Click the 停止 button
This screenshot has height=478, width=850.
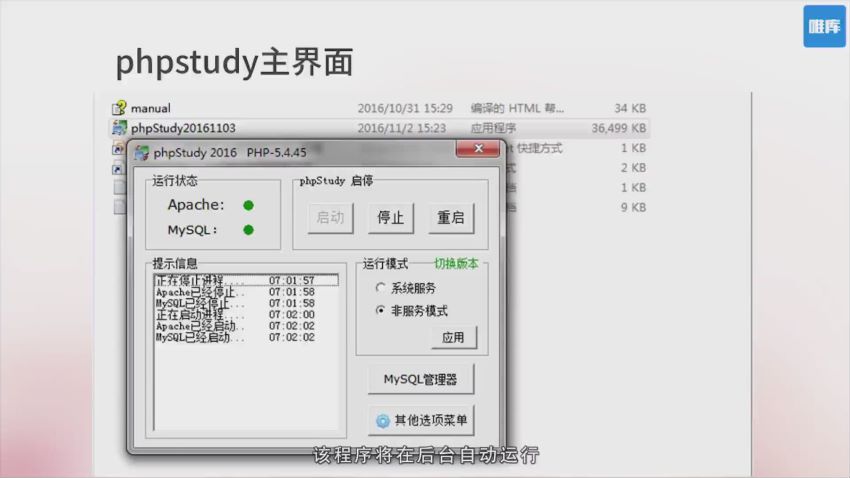tap(390, 218)
